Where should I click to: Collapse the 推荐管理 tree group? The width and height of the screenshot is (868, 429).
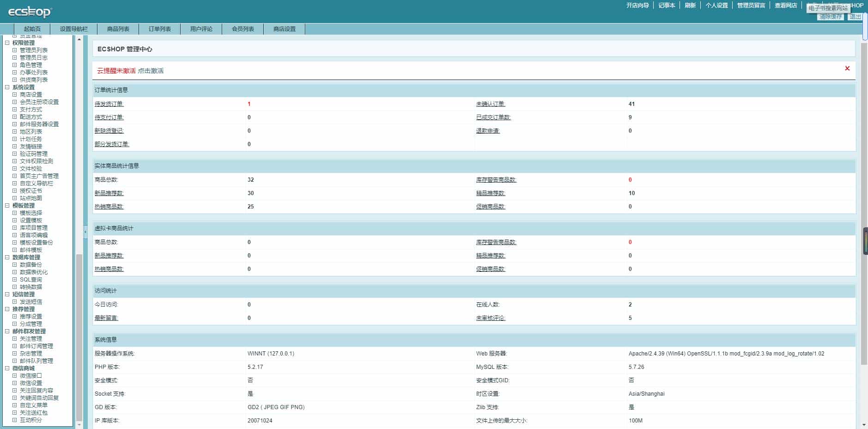pyautogui.click(x=7, y=309)
